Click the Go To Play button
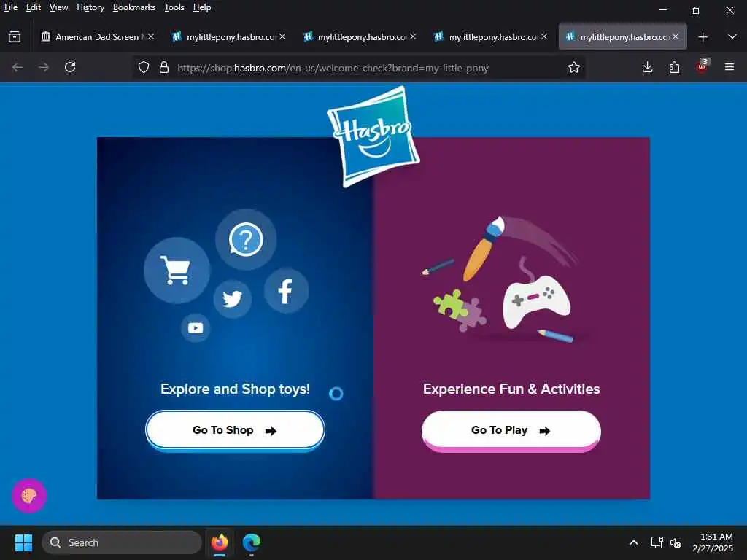747x560 pixels. pos(511,430)
